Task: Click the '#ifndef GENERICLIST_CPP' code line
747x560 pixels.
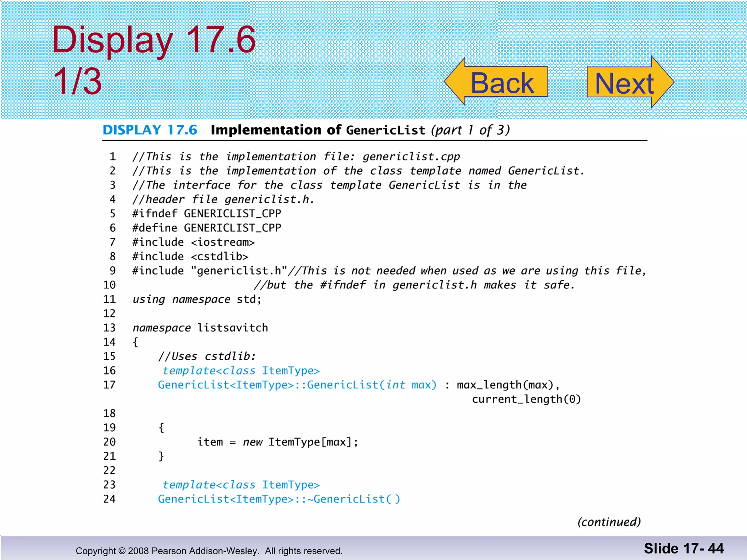Action: (206, 213)
